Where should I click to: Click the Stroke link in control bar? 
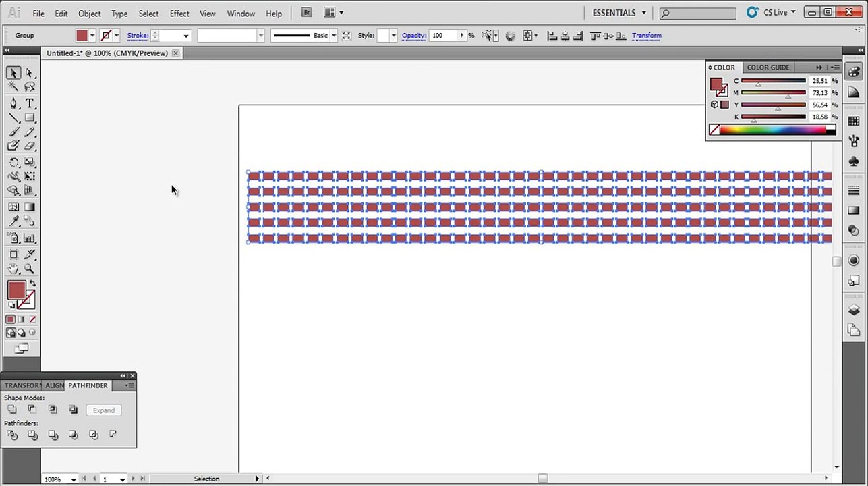[x=138, y=36]
